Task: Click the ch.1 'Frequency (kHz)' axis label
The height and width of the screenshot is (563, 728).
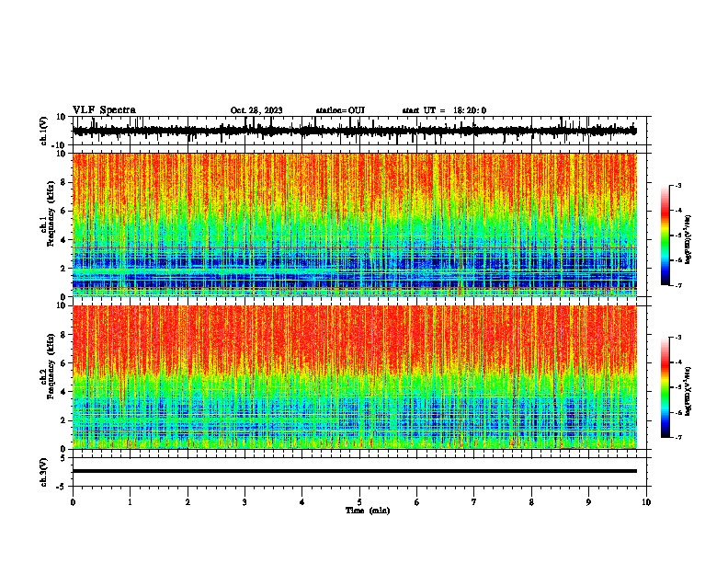Action: point(51,213)
